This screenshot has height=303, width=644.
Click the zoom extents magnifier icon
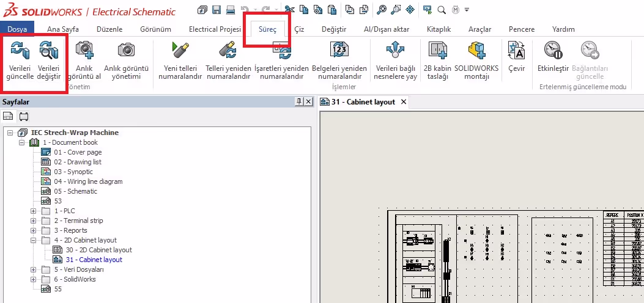pos(382,10)
